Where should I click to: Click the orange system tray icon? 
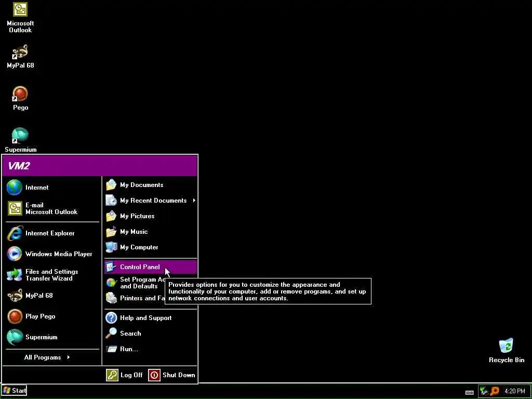coord(495,391)
